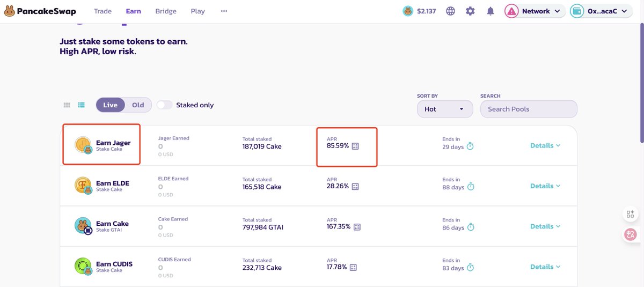Expand Details for Earn ELDE pool

coord(545,186)
